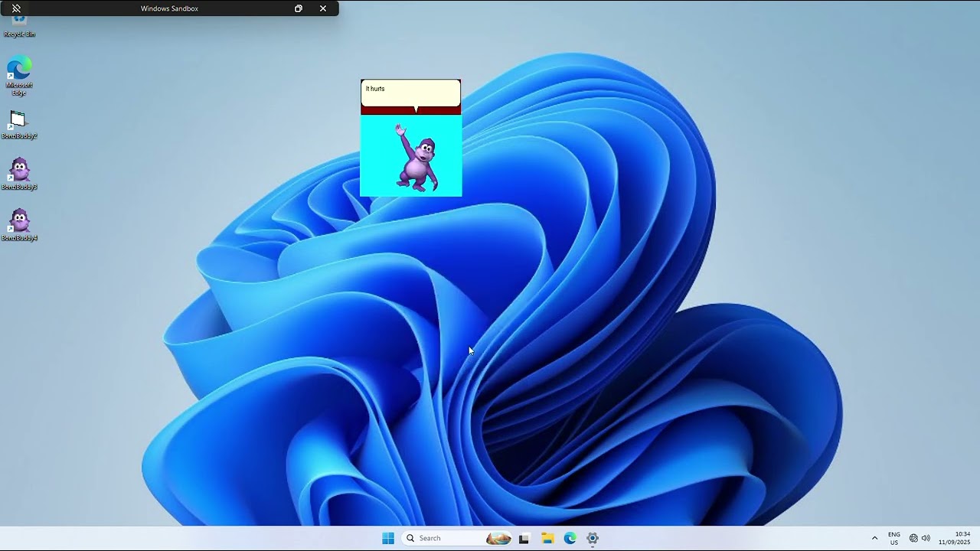Select the BonziBuddy3 desktop shortcut
This screenshot has width=980, height=551.
19,174
